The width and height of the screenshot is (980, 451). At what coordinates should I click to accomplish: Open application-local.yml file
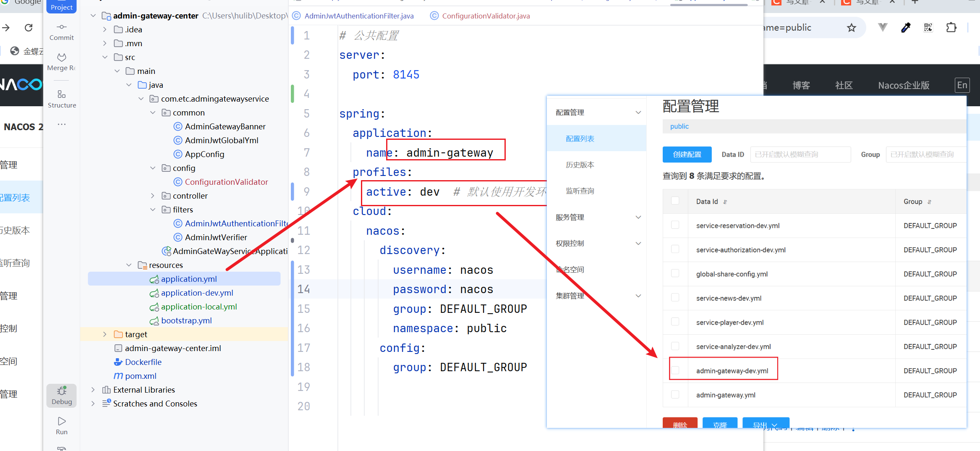pyautogui.click(x=199, y=307)
